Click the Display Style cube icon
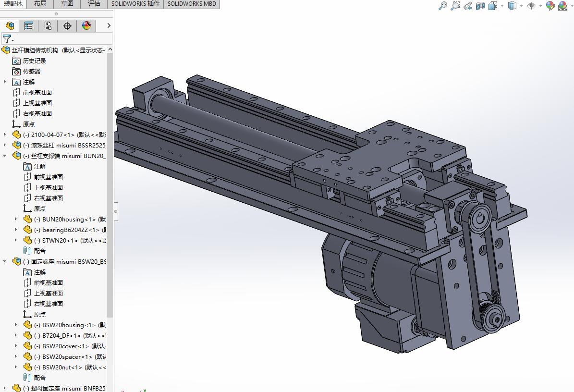 pos(512,6)
